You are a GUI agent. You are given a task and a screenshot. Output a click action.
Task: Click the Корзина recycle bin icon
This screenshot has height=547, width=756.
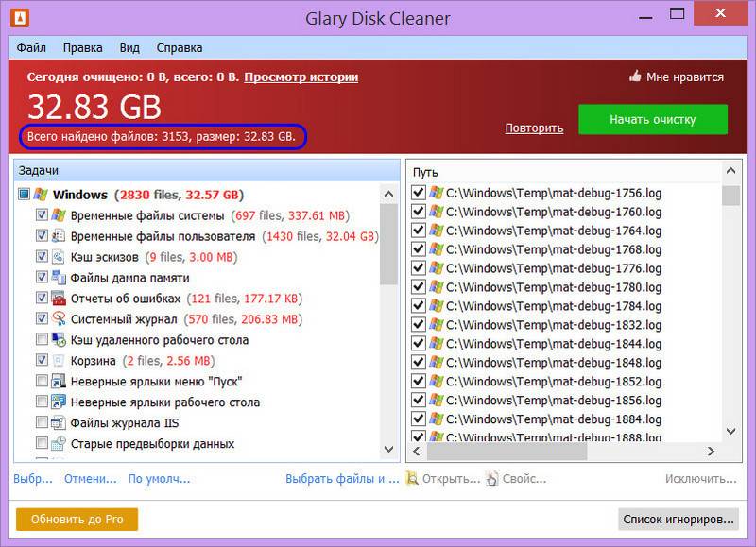click(59, 361)
